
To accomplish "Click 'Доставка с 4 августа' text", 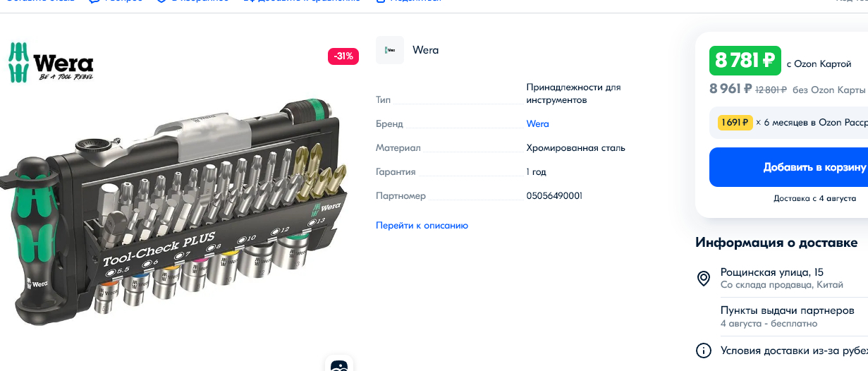I will [x=814, y=199].
